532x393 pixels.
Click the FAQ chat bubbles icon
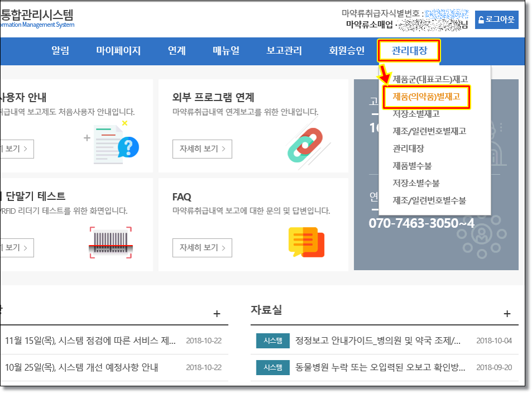pos(306,241)
